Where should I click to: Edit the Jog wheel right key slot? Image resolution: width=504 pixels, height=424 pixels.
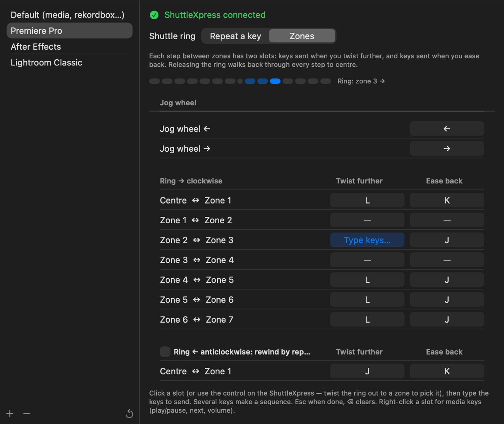click(447, 149)
